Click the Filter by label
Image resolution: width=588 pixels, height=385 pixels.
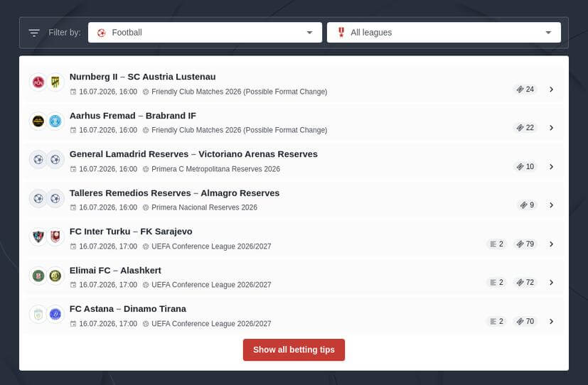pos(65,33)
